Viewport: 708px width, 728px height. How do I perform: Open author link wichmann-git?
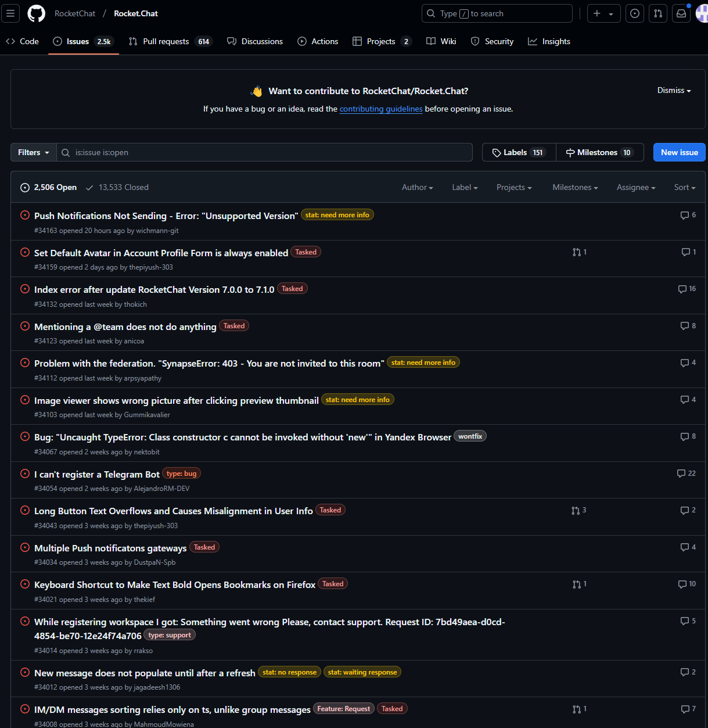[x=157, y=231]
